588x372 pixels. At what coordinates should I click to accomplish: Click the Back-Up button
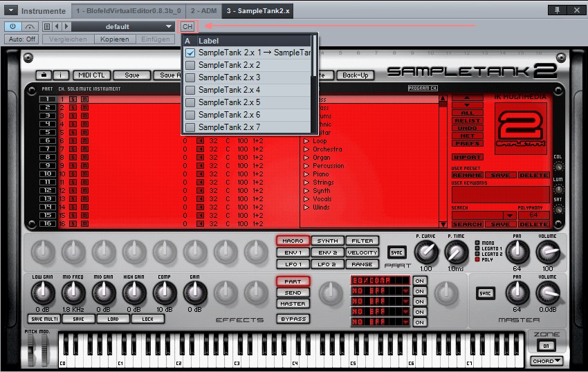pyautogui.click(x=355, y=75)
